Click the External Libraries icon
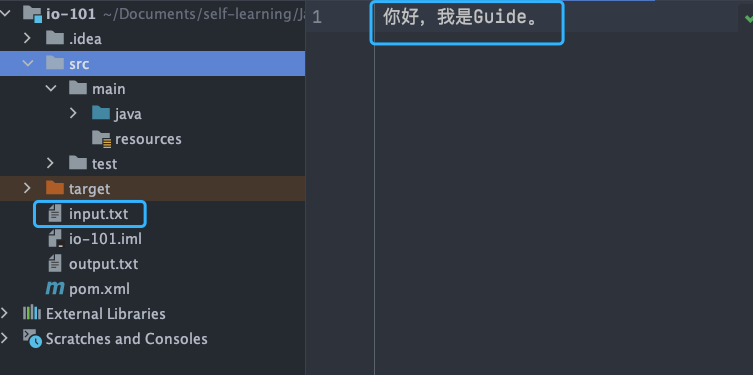Viewport: 753px width, 375px height. pos(32,313)
